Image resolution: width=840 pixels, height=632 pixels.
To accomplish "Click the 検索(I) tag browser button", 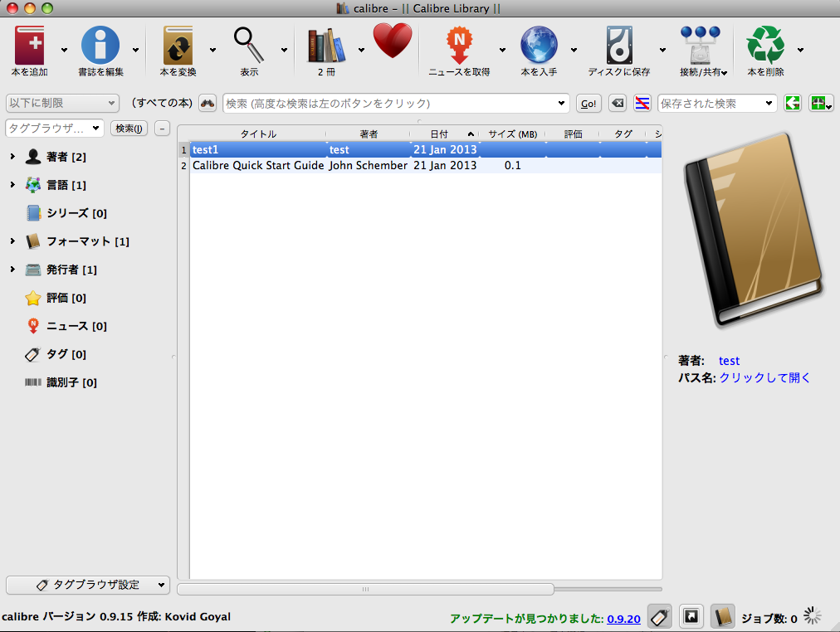I will pos(129,129).
